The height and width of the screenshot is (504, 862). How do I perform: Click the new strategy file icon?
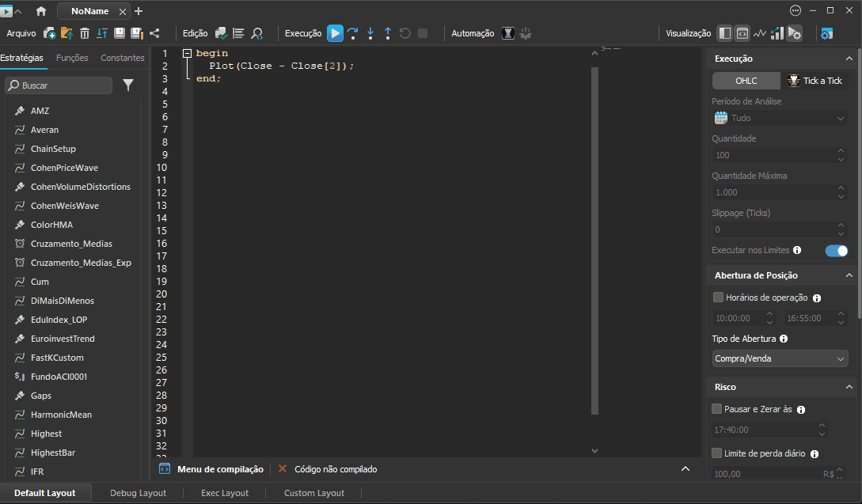click(50, 33)
